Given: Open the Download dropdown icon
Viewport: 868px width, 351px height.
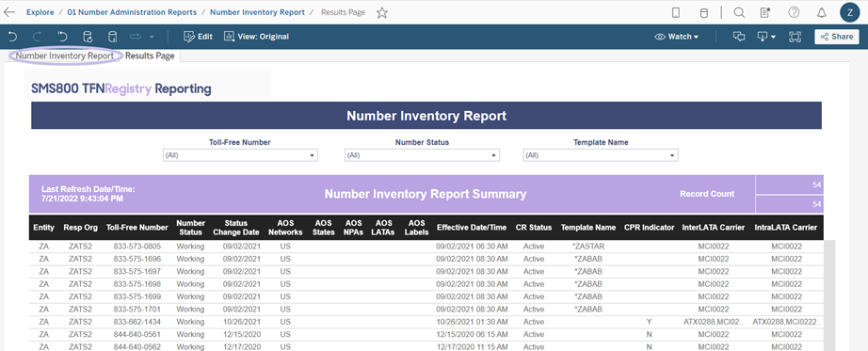Looking at the screenshot, I should [766, 37].
